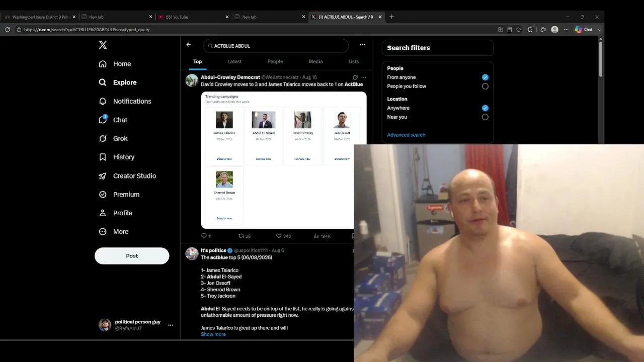Image resolution: width=644 pixels, height=362 pixels.
Task: Focus the ACTBLUE ABDUL search field
Action: (276, 46)
